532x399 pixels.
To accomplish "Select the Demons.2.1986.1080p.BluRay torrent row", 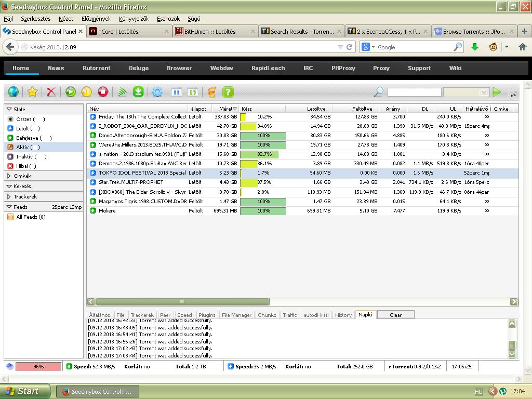I will (302, 164).
